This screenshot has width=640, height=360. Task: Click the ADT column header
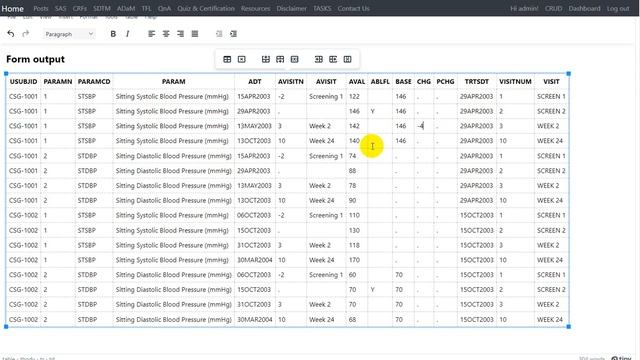(255, 82)
